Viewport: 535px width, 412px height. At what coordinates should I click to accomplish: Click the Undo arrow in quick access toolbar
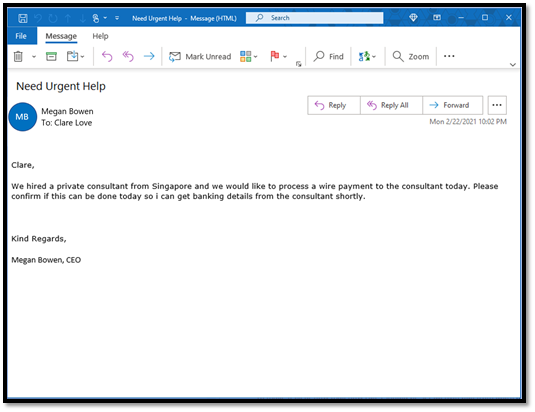pos(38,18)
